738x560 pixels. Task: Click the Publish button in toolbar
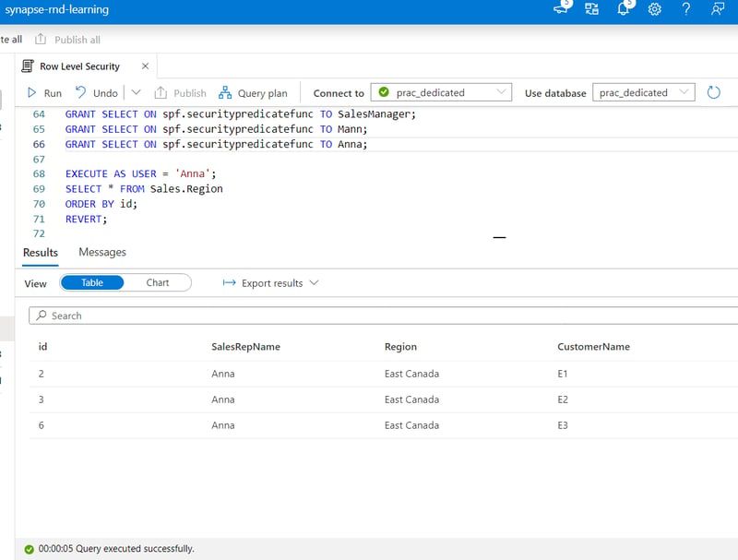(180, 93)
